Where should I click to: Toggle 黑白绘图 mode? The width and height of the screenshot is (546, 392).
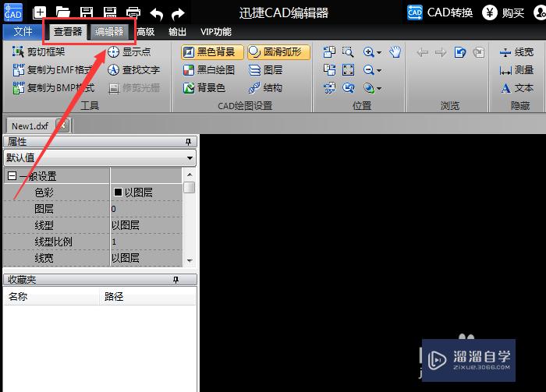point(209,70)
